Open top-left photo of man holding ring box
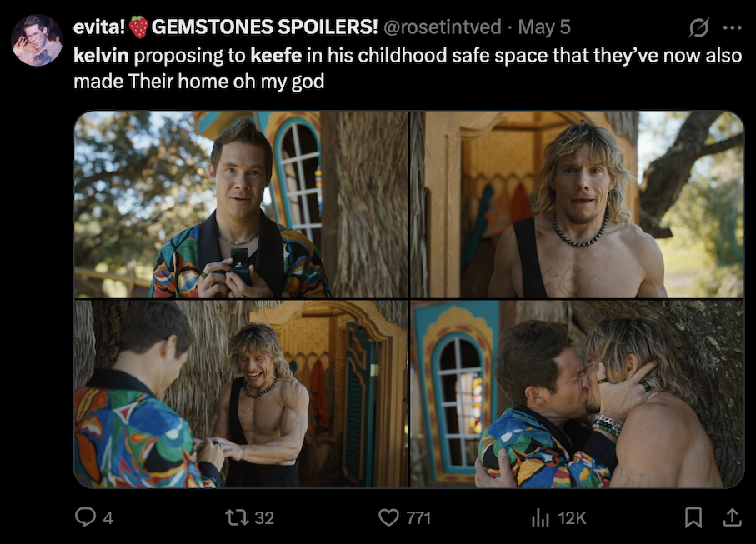 (241, 204)
